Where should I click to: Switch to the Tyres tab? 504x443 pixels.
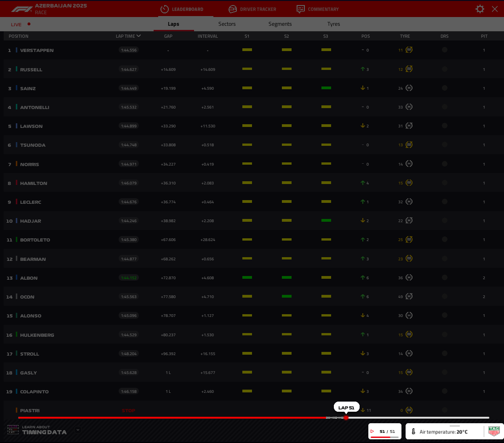(334, 24)
